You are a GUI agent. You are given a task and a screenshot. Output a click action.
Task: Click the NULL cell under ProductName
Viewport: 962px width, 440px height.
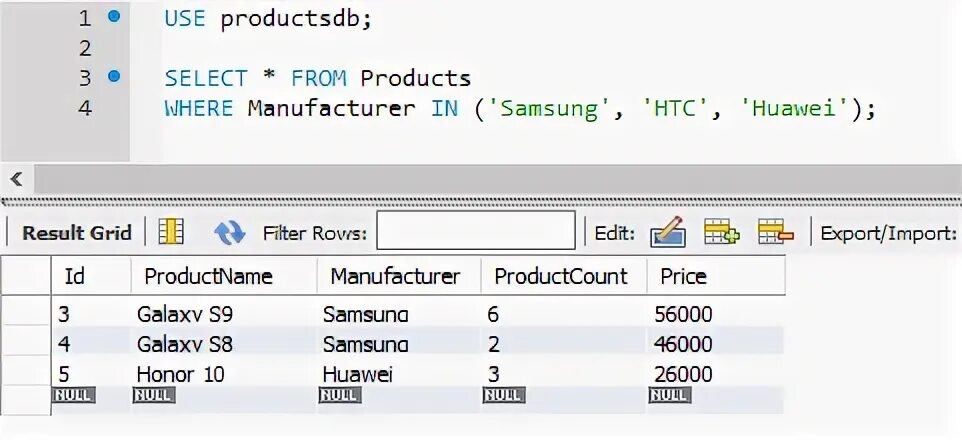point(152,396)
